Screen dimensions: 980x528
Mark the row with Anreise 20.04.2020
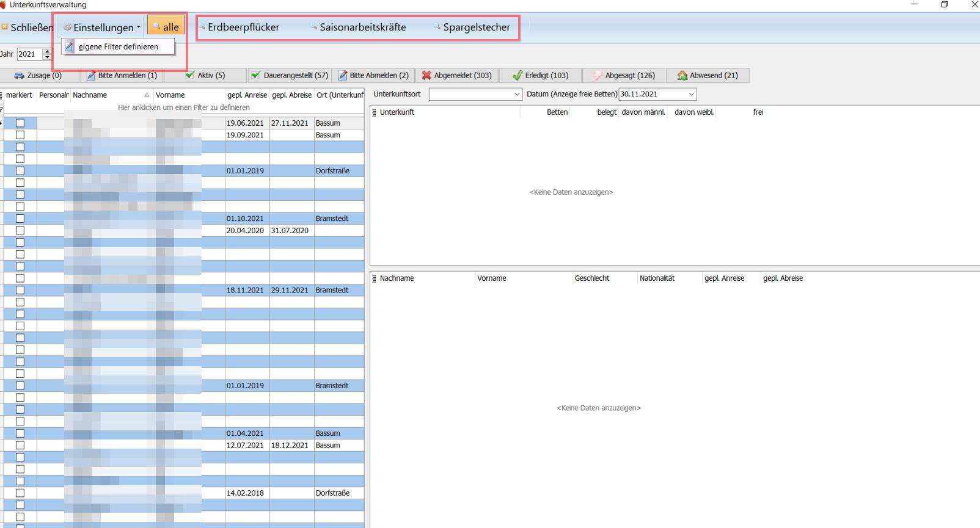(20, 231)
